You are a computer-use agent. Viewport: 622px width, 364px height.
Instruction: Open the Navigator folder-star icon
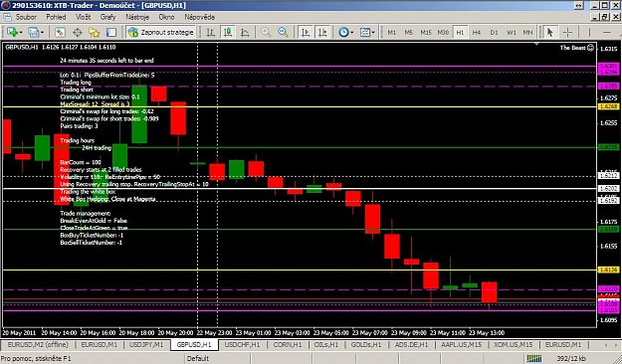pyautogui.click(x=94, y=32)
